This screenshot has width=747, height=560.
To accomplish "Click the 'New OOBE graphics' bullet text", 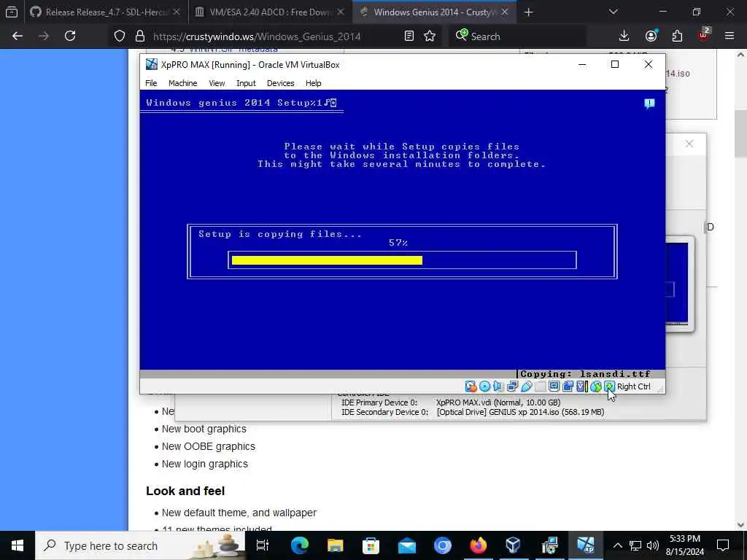I will (208, 447).
